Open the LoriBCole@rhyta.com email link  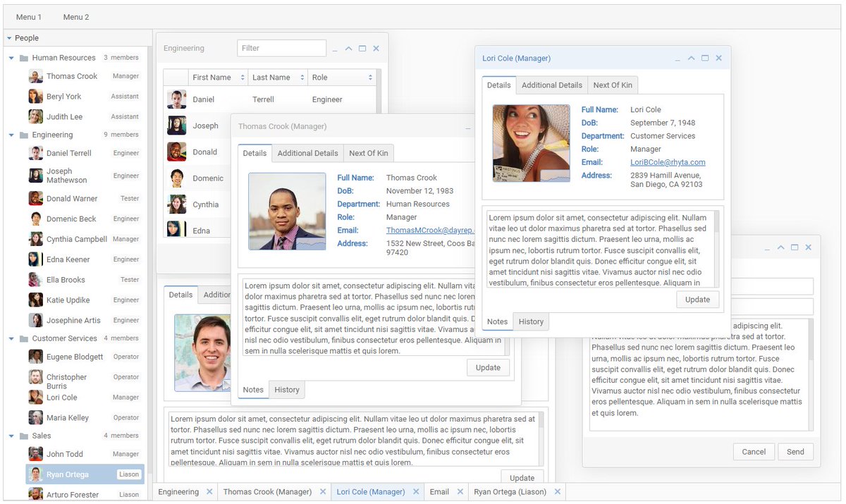tap(668, 162)
